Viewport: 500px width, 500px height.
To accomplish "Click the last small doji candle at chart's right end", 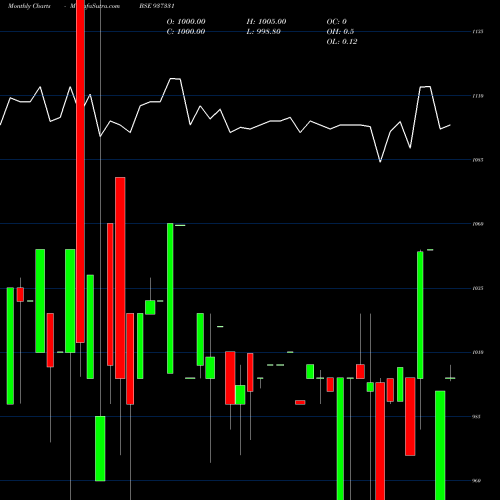I will pos(450,378).
